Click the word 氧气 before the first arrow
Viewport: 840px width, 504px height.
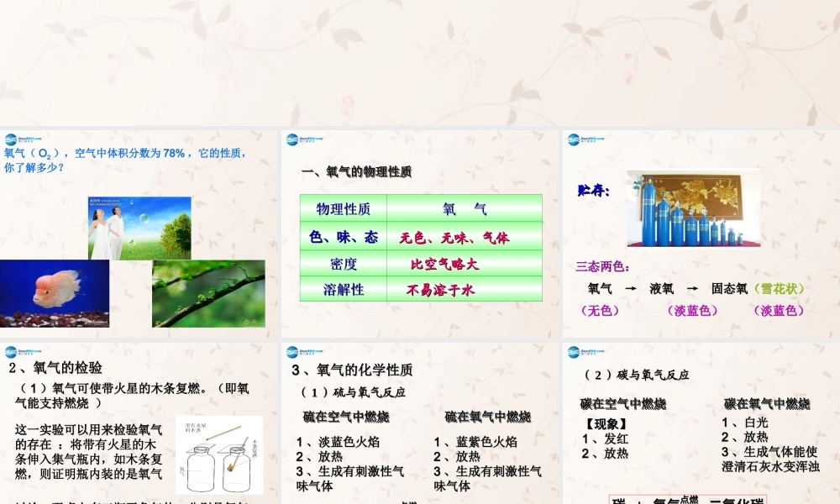pyautogui.click(x=600, y=289)
